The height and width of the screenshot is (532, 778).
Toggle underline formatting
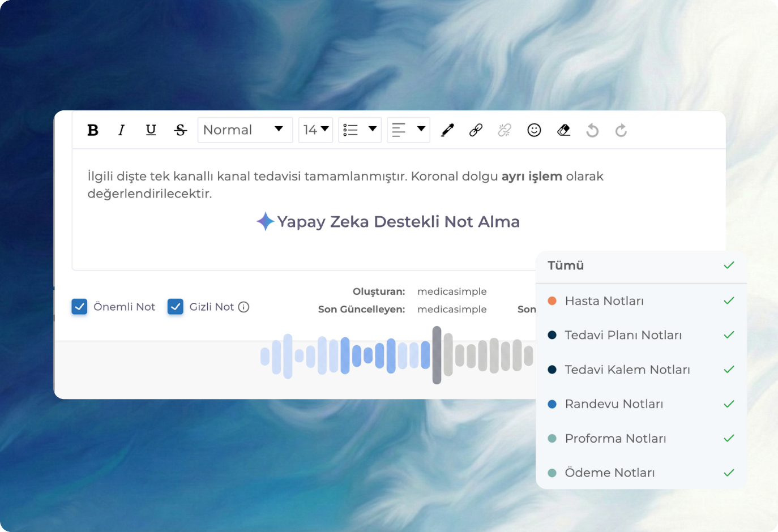(151, 130)
